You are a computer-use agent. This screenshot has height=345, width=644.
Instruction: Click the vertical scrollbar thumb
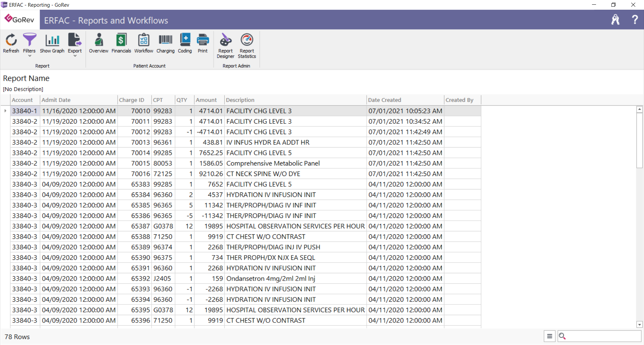pos(639,140)
